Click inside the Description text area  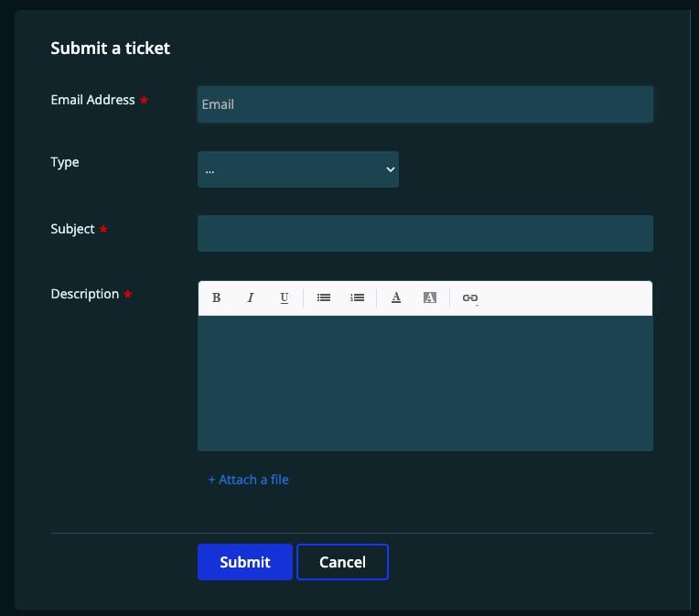coord(425,384)
